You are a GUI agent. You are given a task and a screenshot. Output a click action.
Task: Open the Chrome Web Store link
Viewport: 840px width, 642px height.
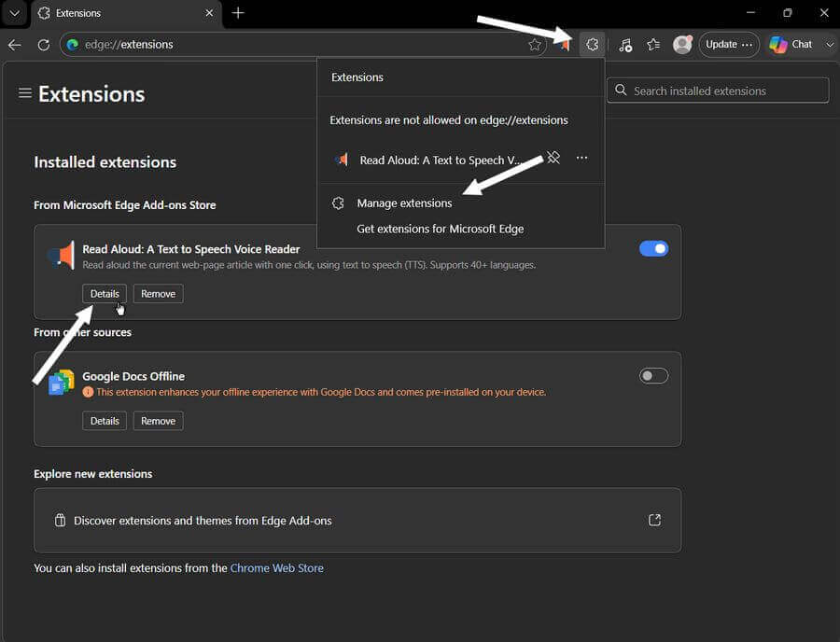[x=276, y=568]
